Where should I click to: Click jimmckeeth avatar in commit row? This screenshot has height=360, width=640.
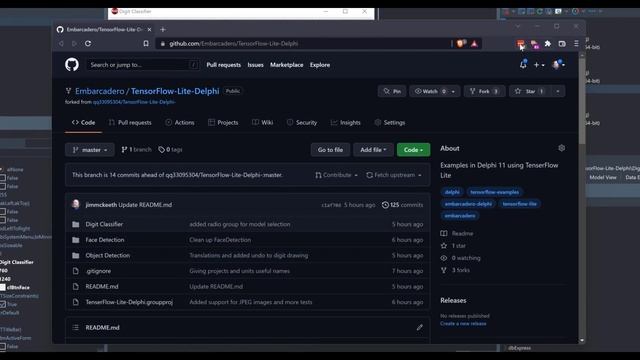click(76, 204)
